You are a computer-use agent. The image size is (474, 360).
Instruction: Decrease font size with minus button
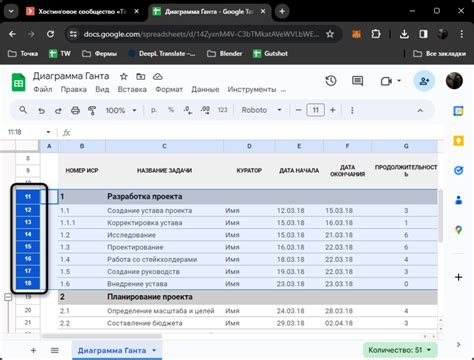coord(299,110)
